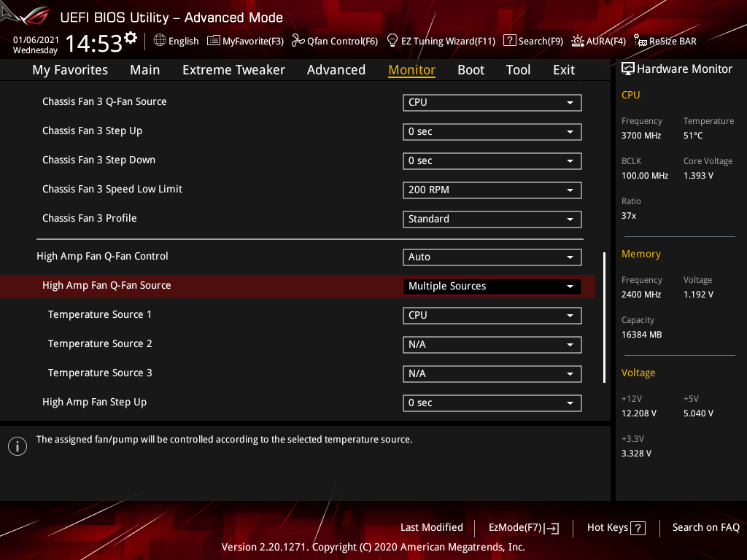Switch to EzMode(F7)
747x560 pixels.
(x=524, y=528)
